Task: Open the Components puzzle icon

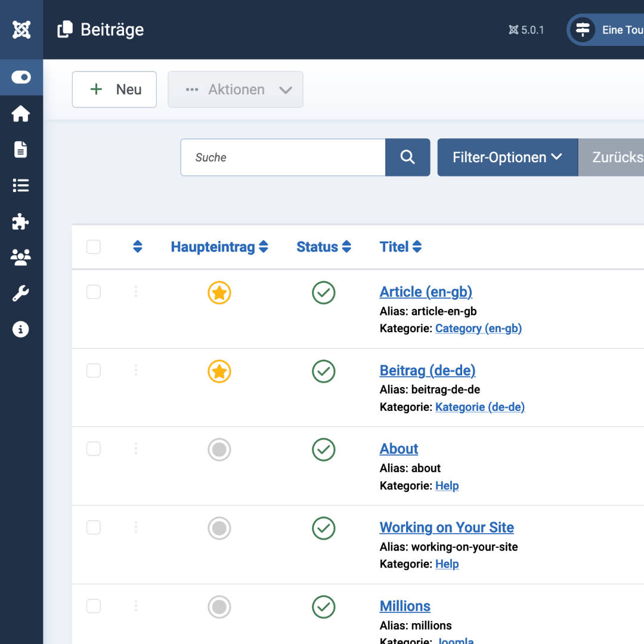Action: [20, 221]
